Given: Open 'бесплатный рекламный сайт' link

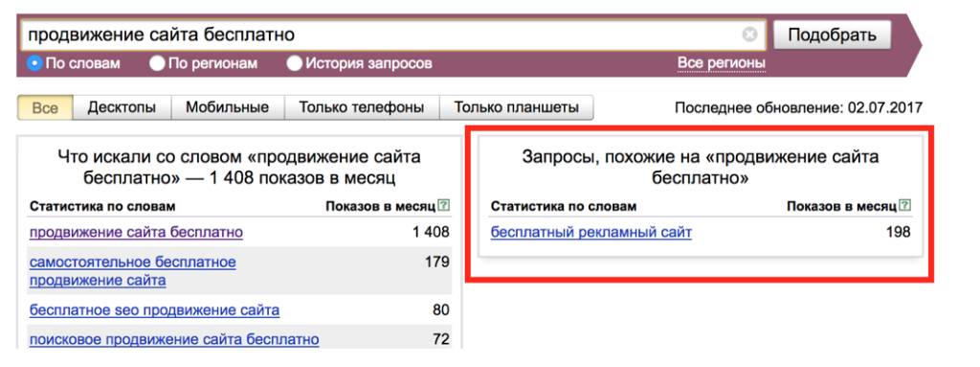Looking at the screenshot, I should pyautogui.click(x=591, y=232).
